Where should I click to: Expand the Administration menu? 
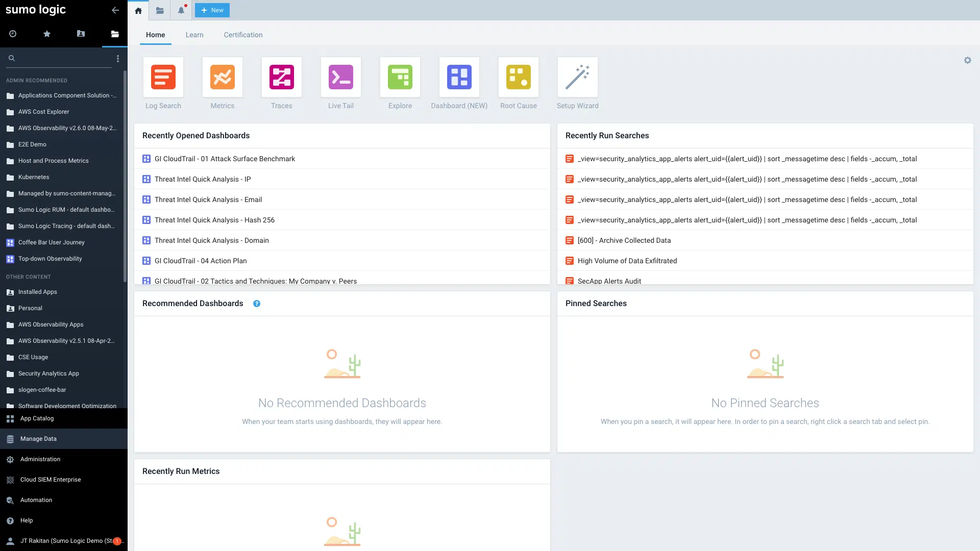(40, 459)
